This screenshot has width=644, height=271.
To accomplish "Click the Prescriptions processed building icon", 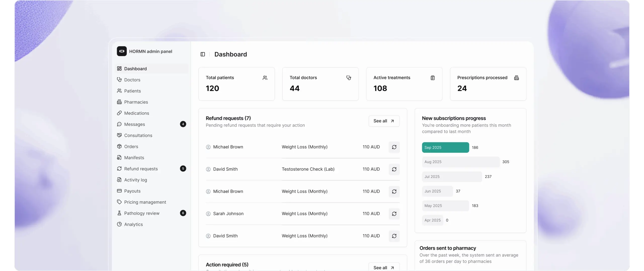I will click(x=516, y=78).
